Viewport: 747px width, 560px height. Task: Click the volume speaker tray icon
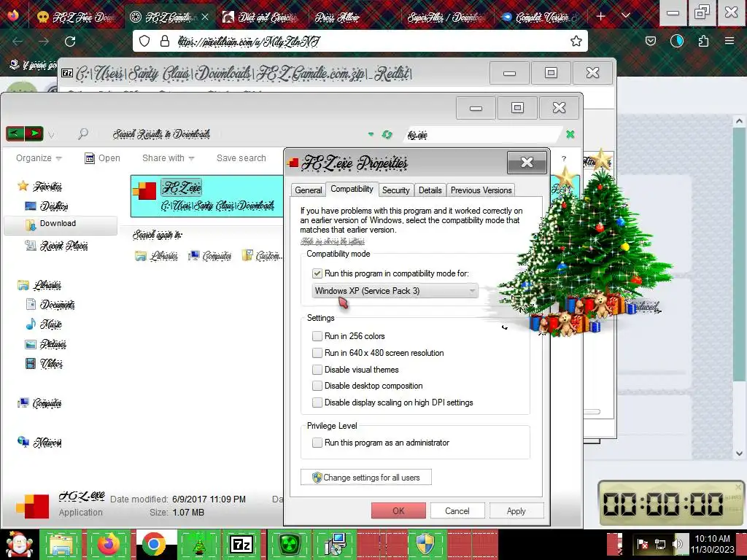pos(677,544)
